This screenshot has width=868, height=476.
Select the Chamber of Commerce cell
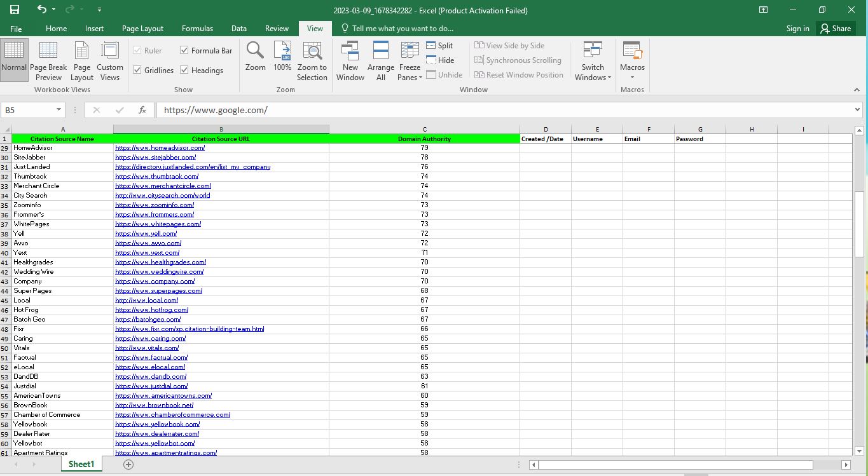click(62, 415)
